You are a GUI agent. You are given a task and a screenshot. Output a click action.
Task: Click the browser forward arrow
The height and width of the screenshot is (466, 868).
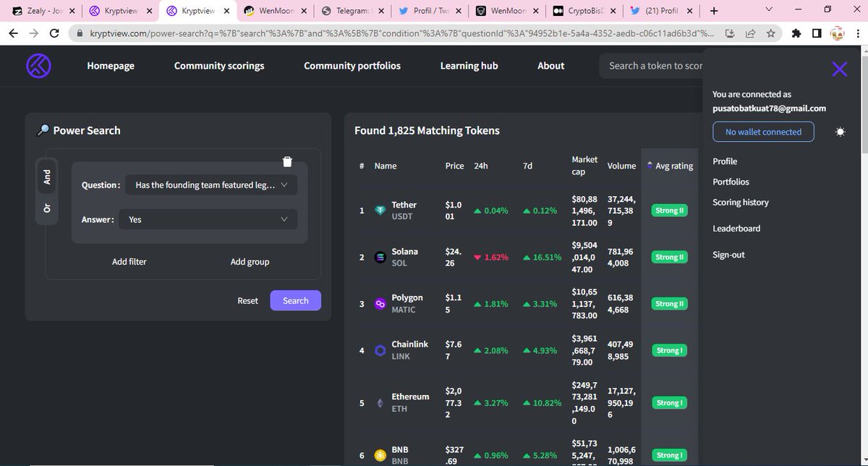[x=34, y=33]
